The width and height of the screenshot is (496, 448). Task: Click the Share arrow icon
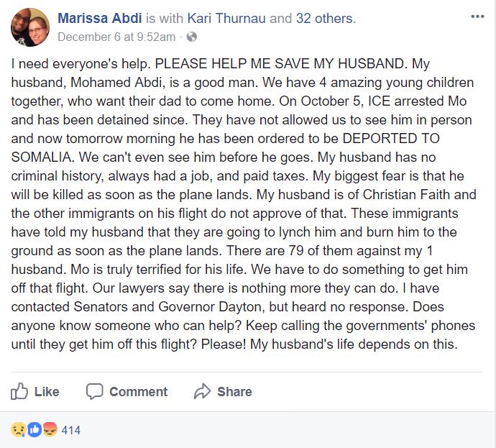[x=202, y=391]
